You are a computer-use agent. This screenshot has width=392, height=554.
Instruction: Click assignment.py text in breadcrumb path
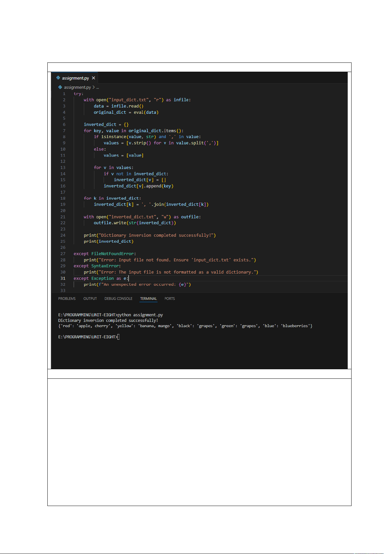(77, 87)
